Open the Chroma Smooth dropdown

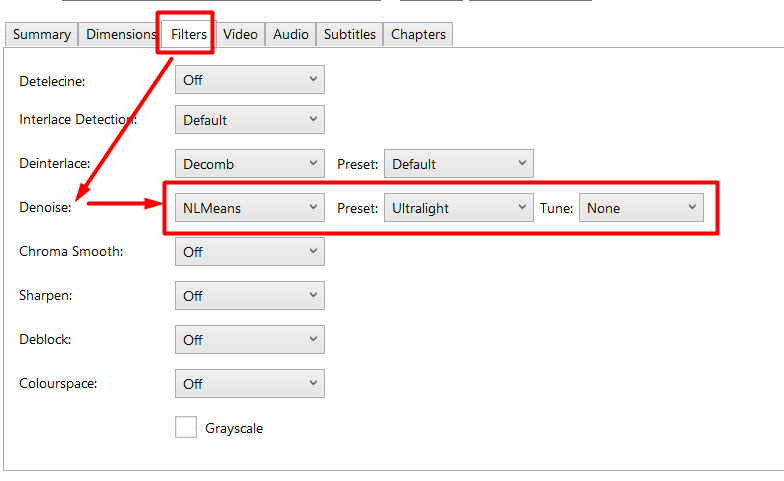[x=250, y=252]
